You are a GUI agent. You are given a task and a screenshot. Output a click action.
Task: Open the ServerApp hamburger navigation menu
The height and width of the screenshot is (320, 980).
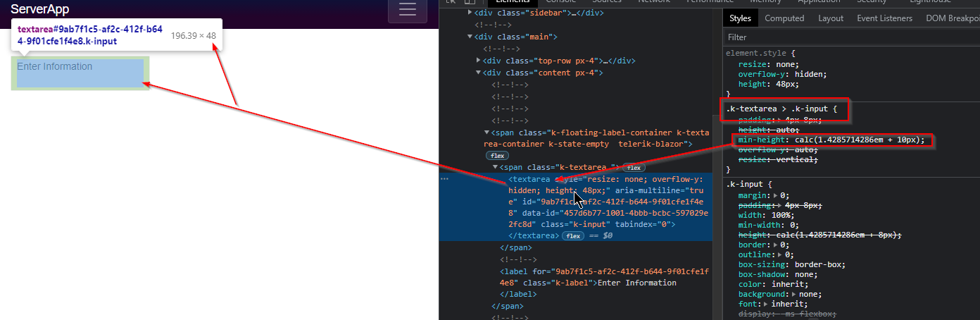tap(408, 9)
